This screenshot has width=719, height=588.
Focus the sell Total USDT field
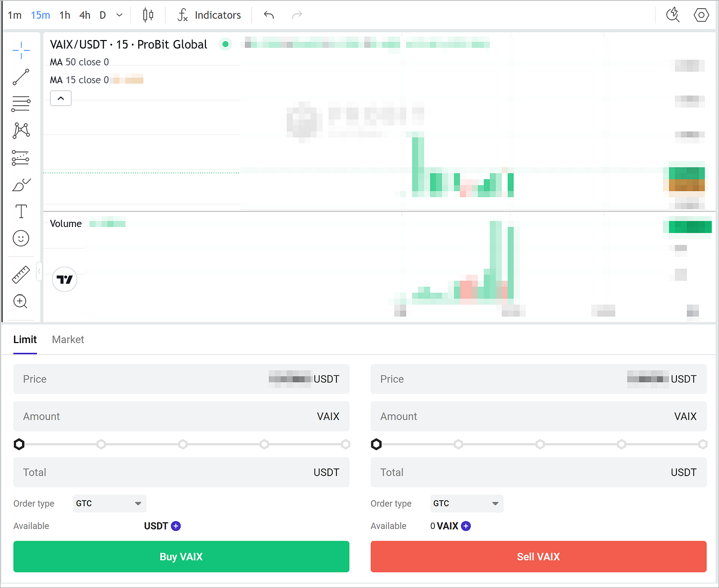539,472
